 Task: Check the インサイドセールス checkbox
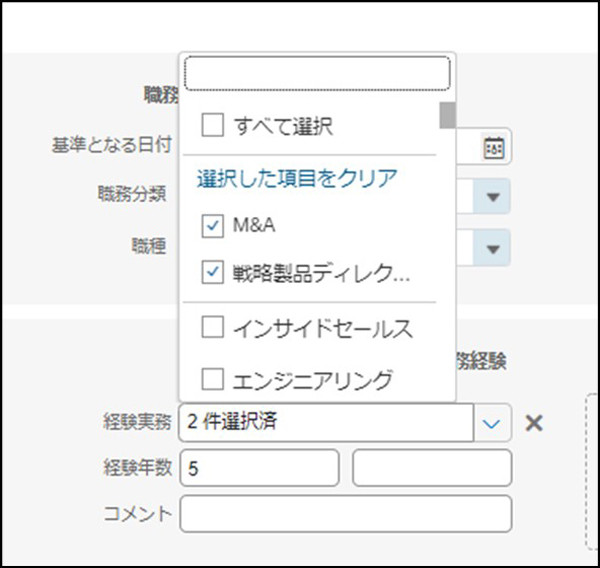pyautogui.click(x=212, y=327)
